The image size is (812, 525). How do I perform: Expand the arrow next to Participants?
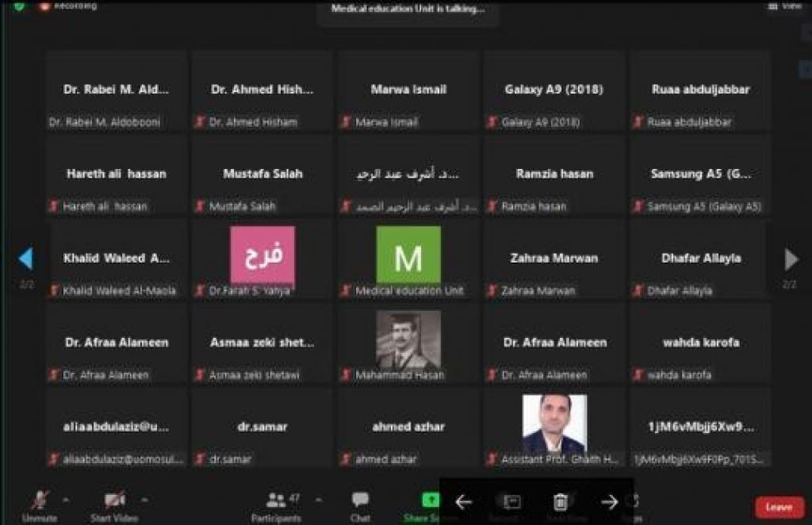pyautogui.click(x=319, y=500)
